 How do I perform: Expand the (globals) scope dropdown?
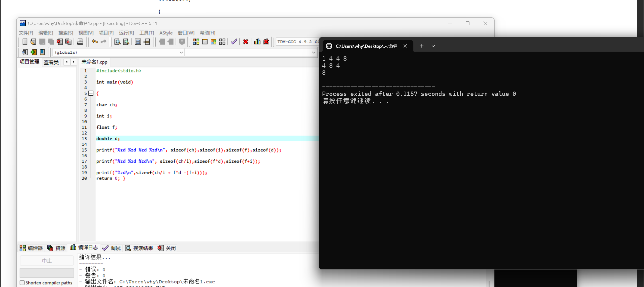(181, 52)
